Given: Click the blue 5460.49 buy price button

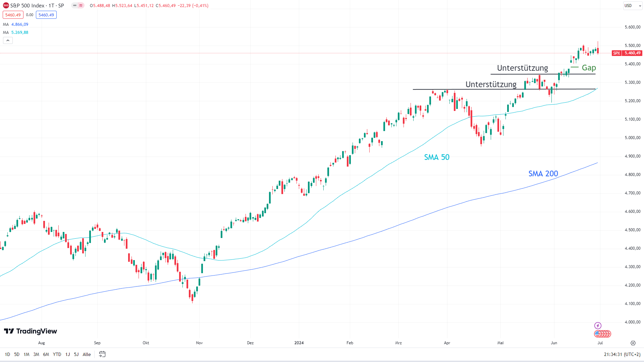Looking at the screenshot, I should tap(46, 15).
